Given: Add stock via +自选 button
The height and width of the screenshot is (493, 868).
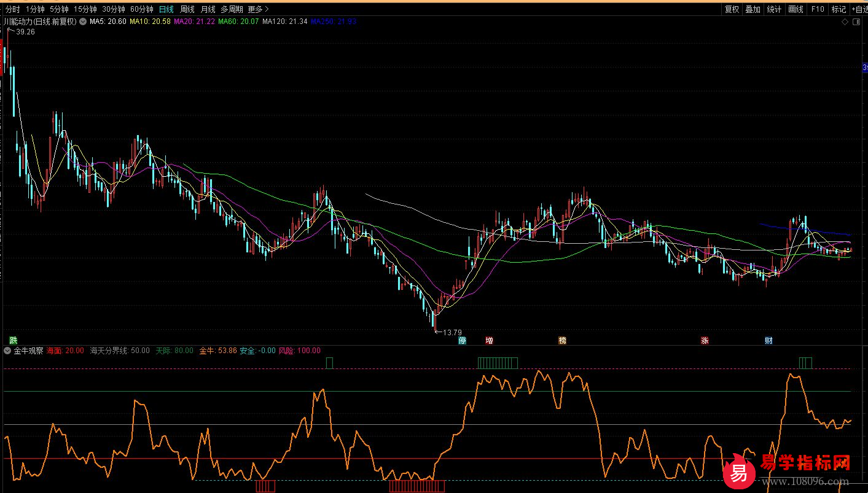Looking at the screenshot, I should (x=859, y=9).
